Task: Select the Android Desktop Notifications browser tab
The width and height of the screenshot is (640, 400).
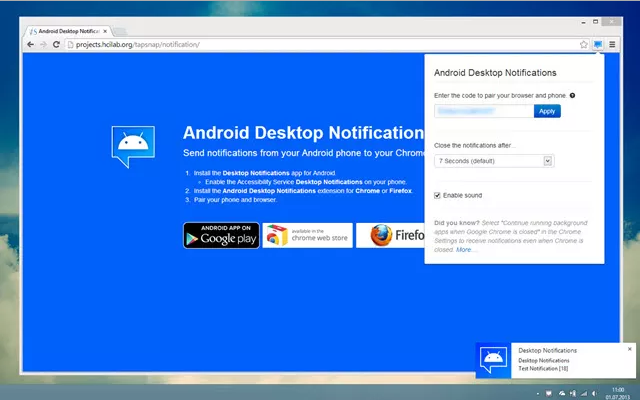Action: (x=68, y=29)
